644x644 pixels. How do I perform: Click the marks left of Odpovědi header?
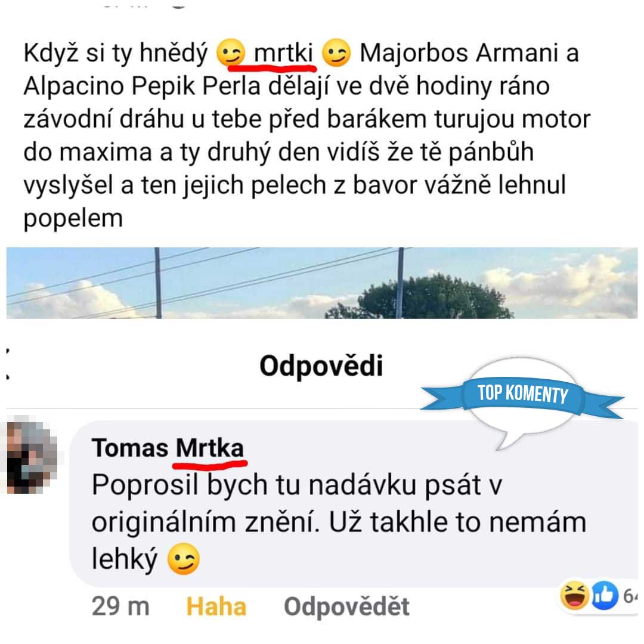pos(8,364)
